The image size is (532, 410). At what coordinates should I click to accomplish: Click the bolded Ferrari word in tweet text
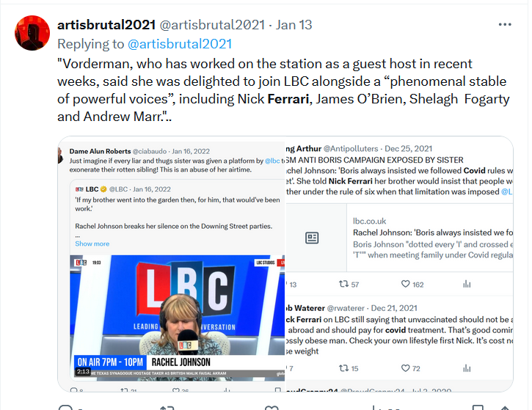[x=288, y=99]
